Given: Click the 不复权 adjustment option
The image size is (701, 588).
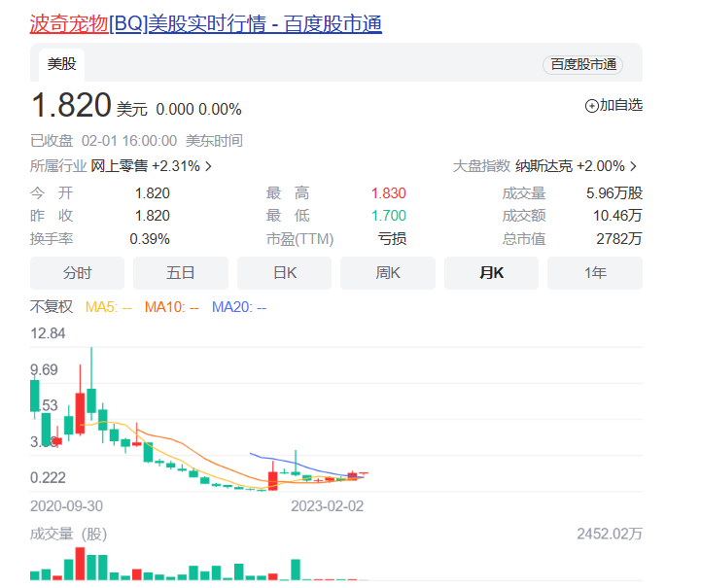Looking at the screenshot, I should click(52, 307).
